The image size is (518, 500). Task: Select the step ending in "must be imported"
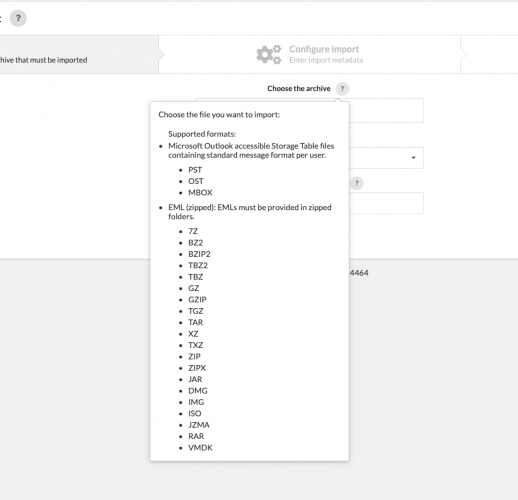pyautogui.click(x=79, y=54)
